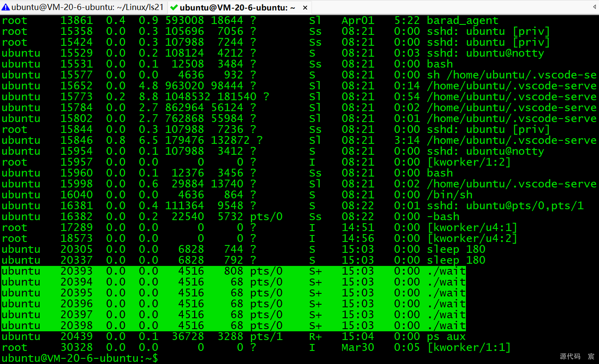Click the pts/1 terminal value
The width and height of the screenshot is (599, 364).
pos(267,337)
